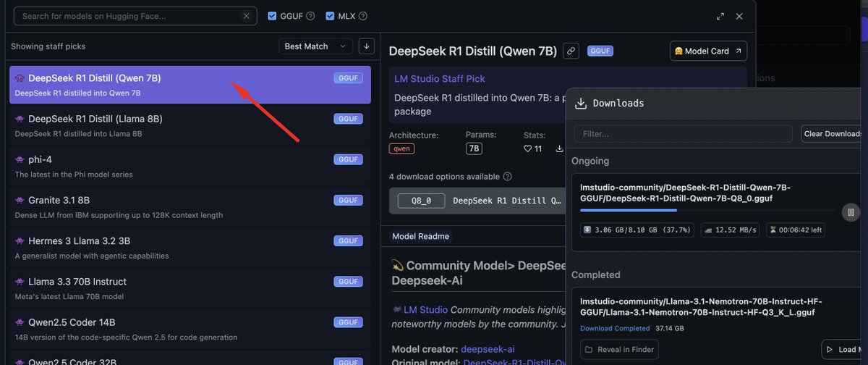Image resolution: width=868 pixels, height=365 pixels.
Task: Select the Hermes 3 Llama 3.2 3B model
Action: click(x=190, y=247)
